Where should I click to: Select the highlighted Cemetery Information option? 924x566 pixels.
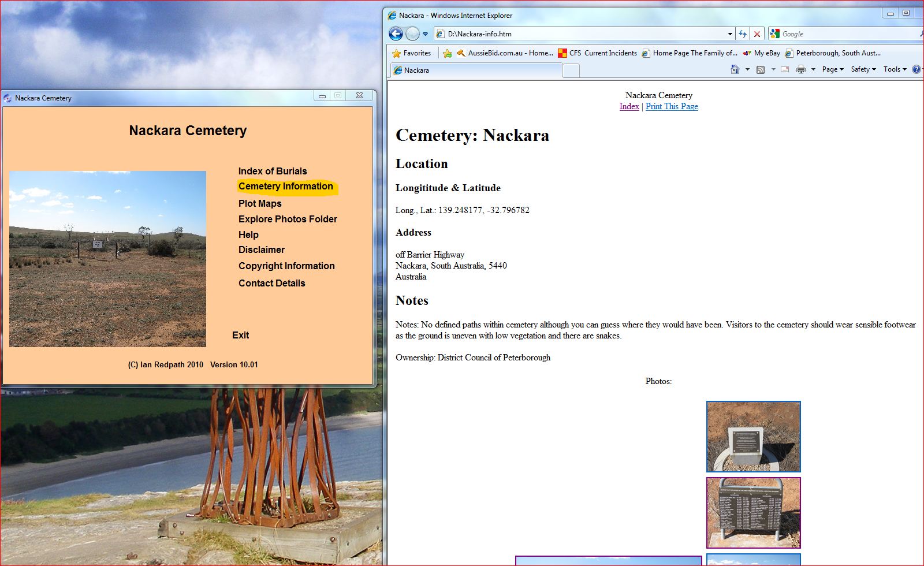pyautogui.click(x=286, y=187)
